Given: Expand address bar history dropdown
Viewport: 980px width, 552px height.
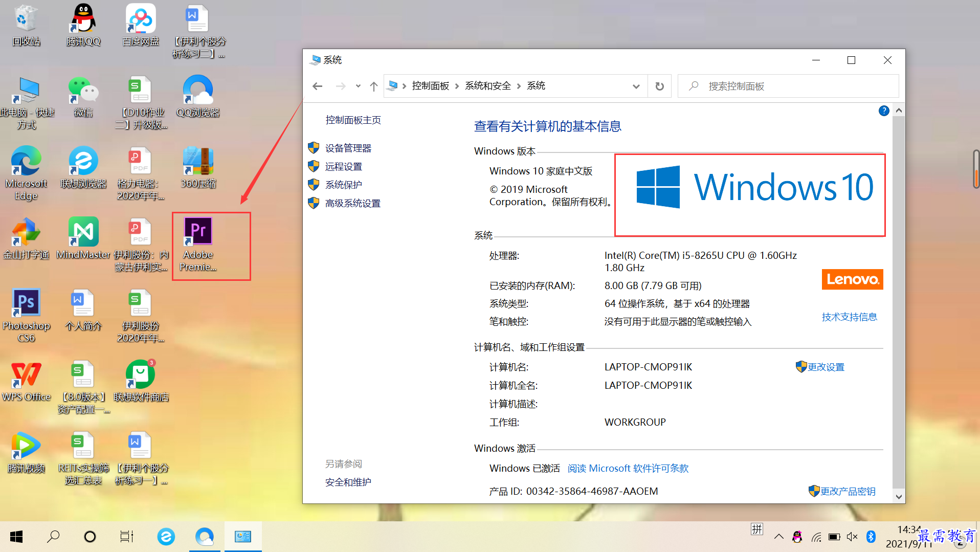Looking at the screenshot, I should pyautogui.click(x=636, y=86).
